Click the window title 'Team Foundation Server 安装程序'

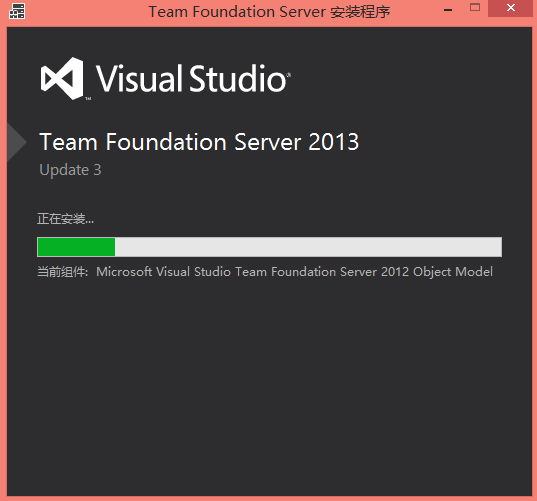[x=269, y=12]
